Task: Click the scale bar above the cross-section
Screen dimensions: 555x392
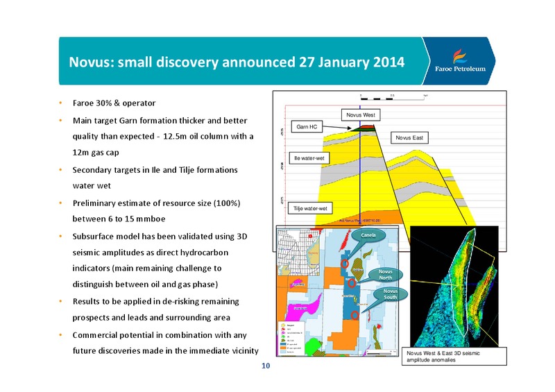Action: point(393,97)
